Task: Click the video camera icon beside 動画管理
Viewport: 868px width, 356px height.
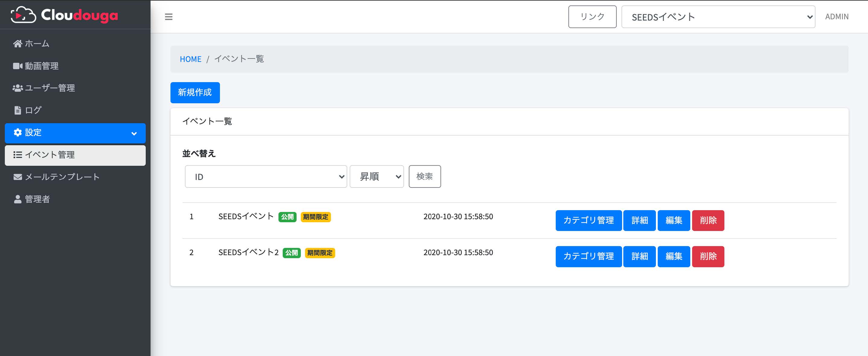Action: (x=17, y=66)
